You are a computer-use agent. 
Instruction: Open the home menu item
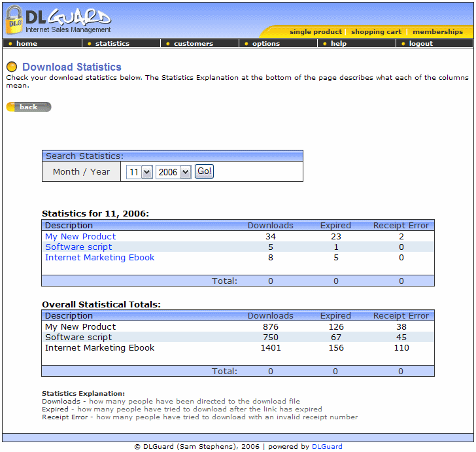click(27, 44)
